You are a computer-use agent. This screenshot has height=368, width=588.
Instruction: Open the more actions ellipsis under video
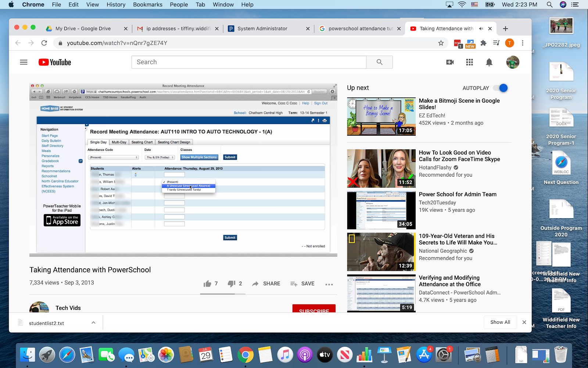pos(329,284)
